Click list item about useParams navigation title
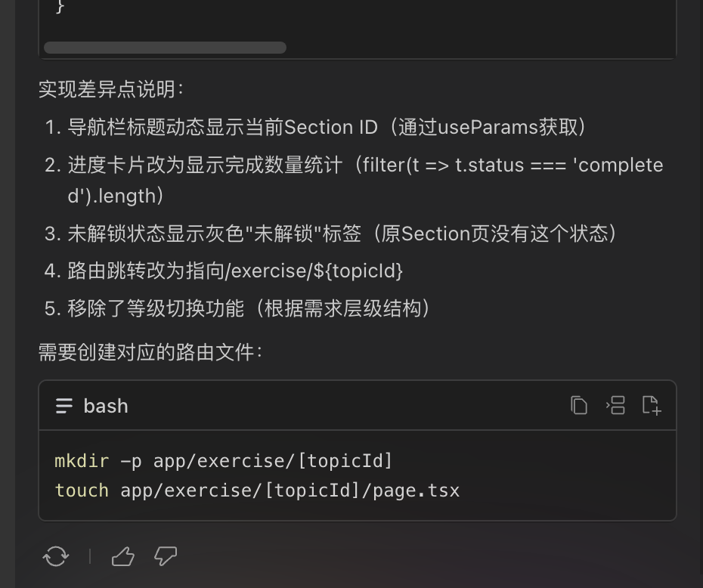The image size is (703, 588). 327,127
